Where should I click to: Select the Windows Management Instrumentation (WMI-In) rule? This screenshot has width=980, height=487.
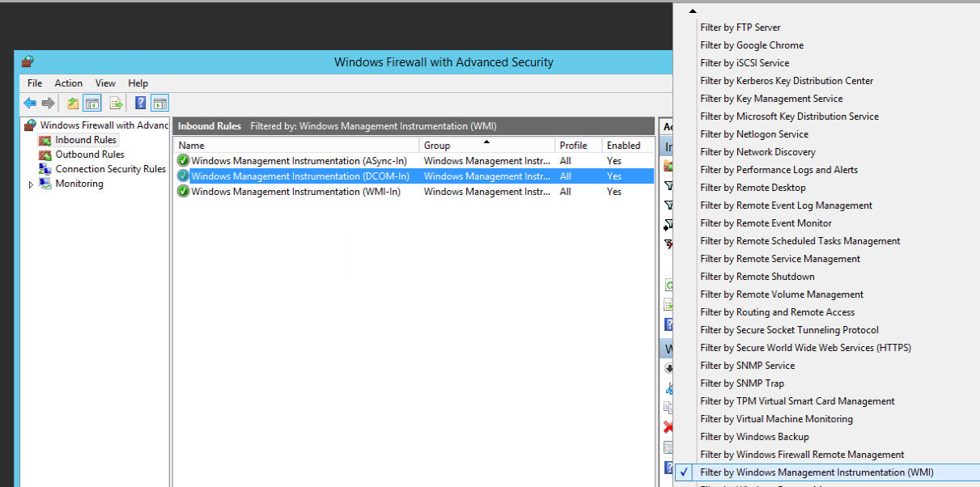[299, 192]
